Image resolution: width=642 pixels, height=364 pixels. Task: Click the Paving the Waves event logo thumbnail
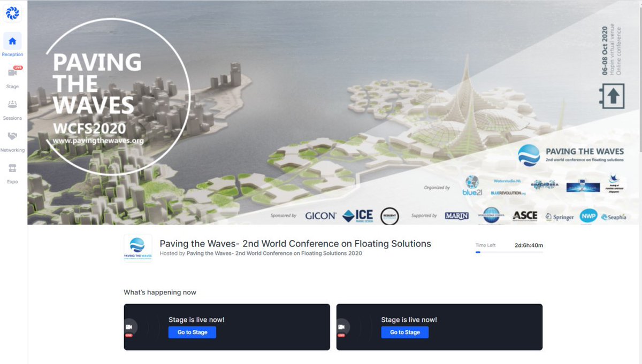[137, 248]
